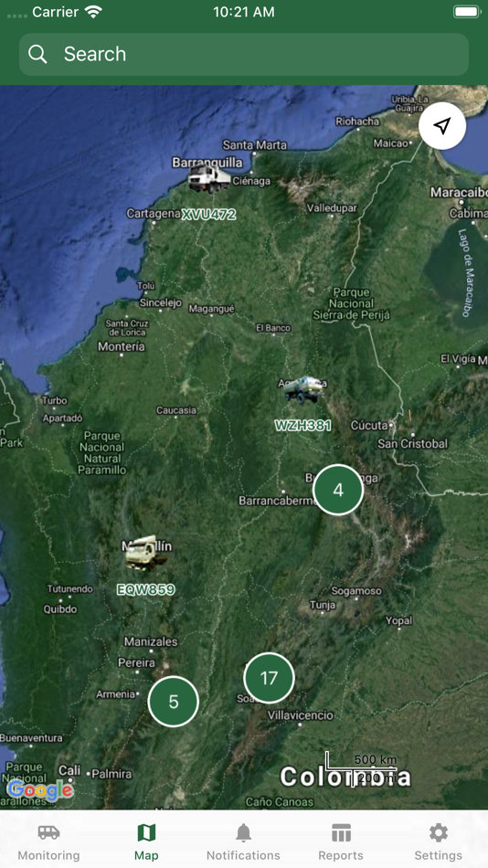Tap the EQW859 plate label
The width and height of the screenshot is (488, 868).
click(145, 589)
